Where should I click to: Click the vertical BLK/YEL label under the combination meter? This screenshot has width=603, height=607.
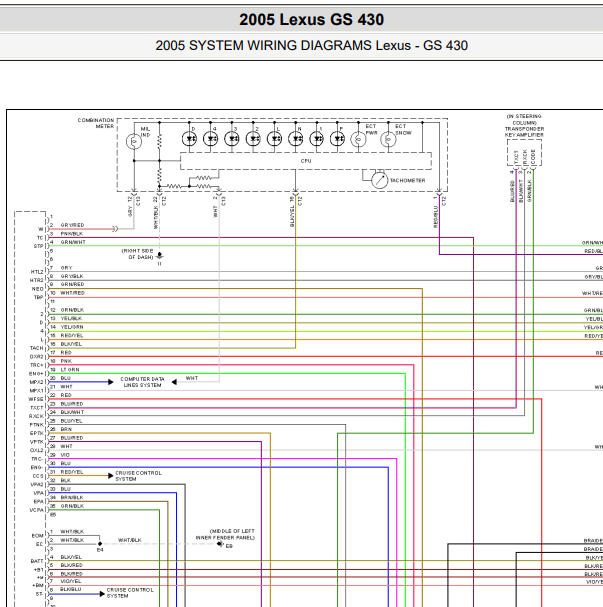click(292, 216)
